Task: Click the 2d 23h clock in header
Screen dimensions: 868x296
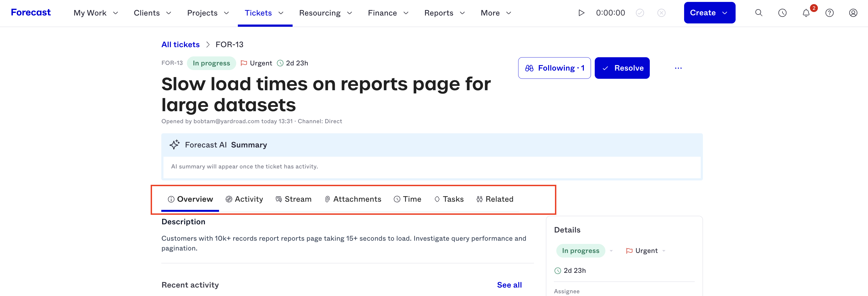Action: click(x=292, y=63)
